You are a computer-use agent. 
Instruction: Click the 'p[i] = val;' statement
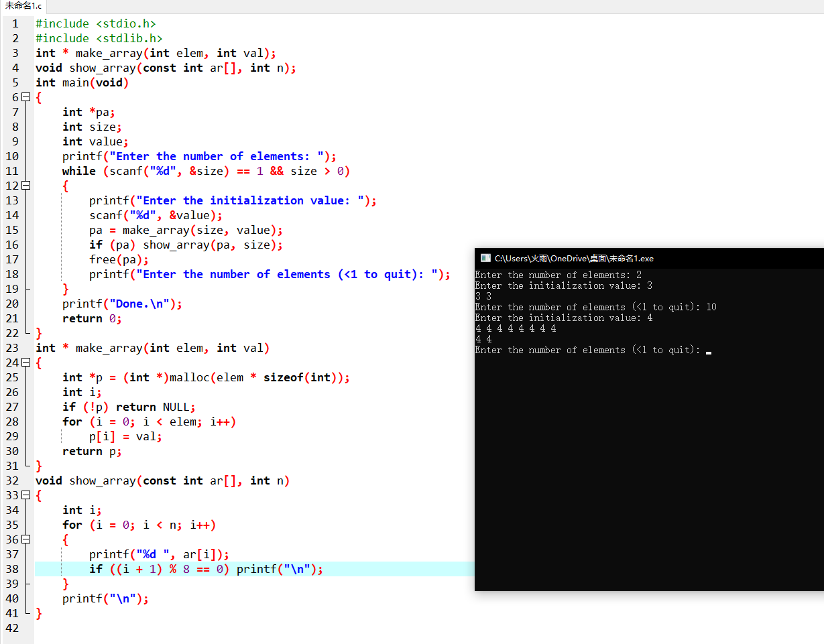click(126, 436)
